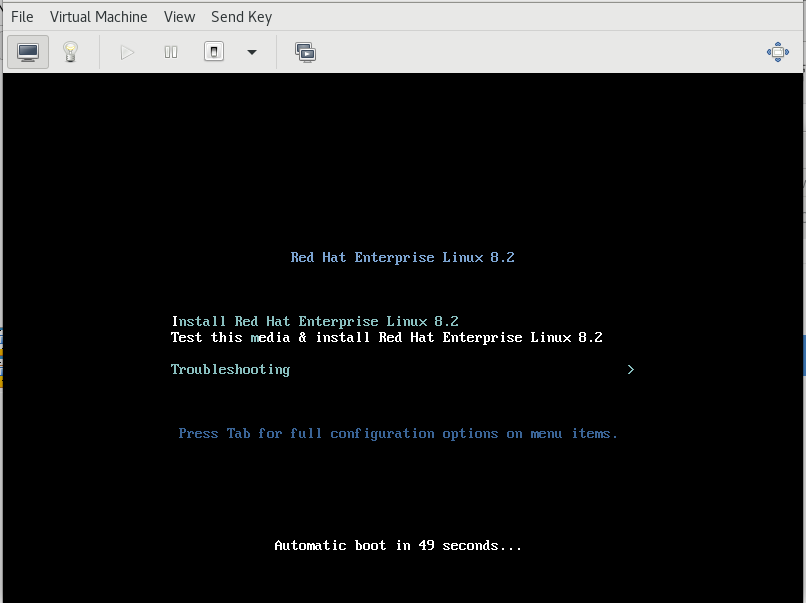The width and height of the screenshot is (806, 603).
Task: Switch to fullscreen view
Action: pyautogui.click(x=778, y=52)
